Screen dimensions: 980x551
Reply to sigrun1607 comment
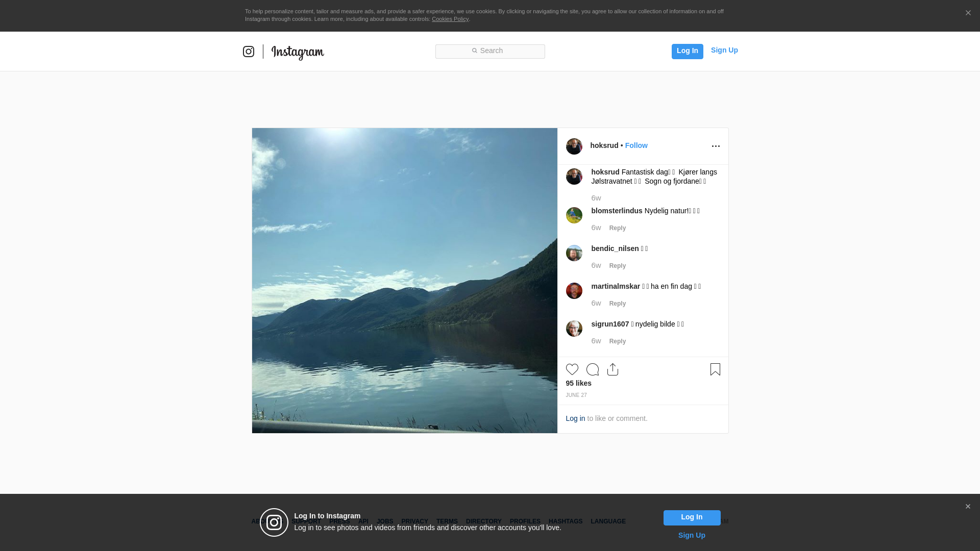click(617, 341)
